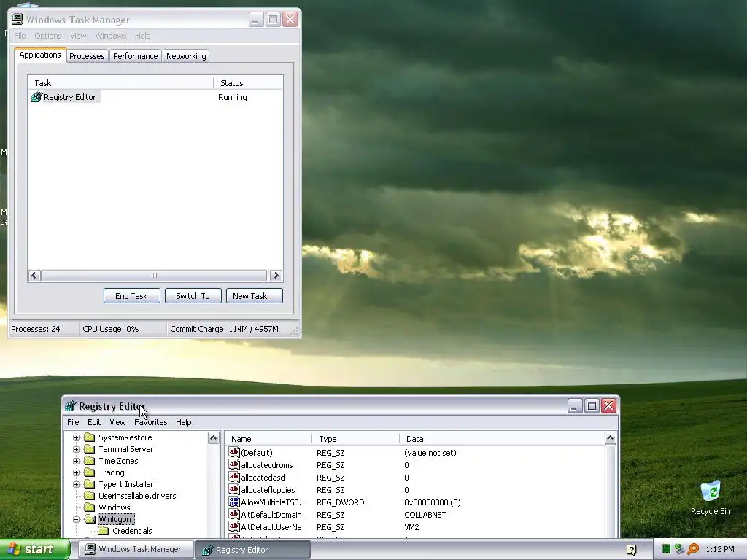Click the Data column header
The height and width of the screenshot is (560, 747).
click(x=502, y=438)
